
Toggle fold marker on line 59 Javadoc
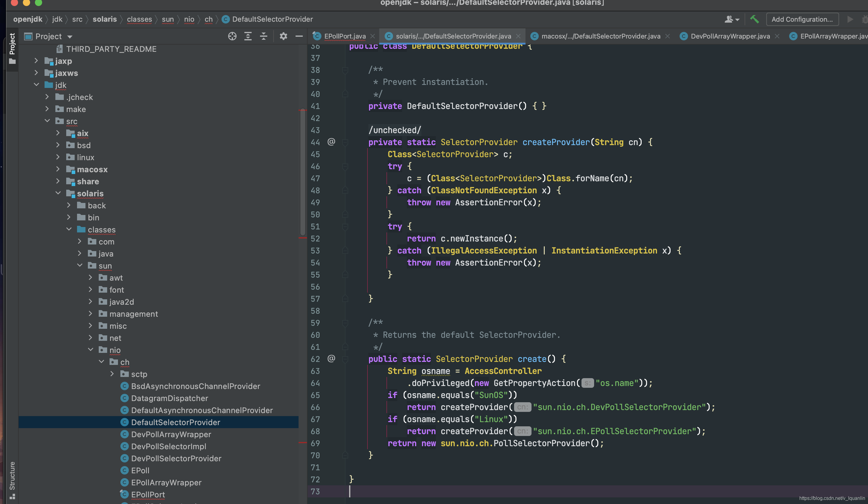click(345, 323)
